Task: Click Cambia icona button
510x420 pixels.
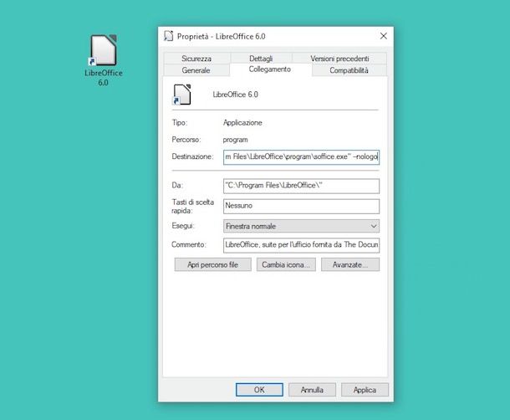Action: 286,264
